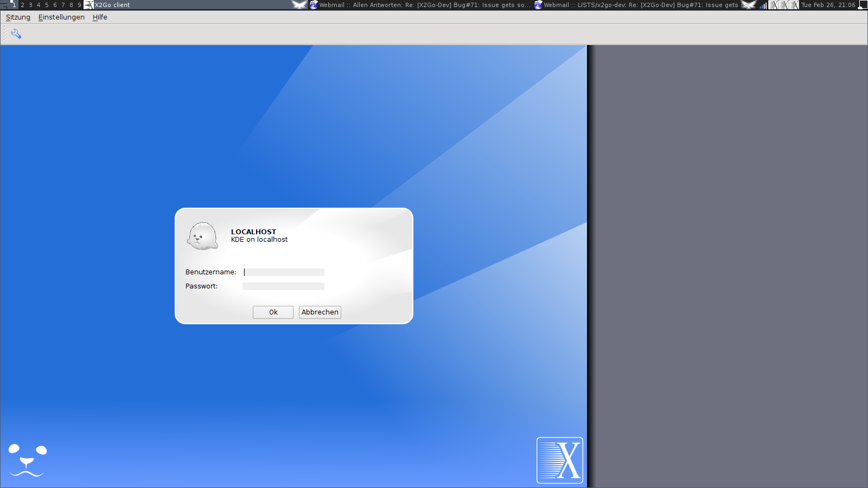Open the Hilfe menu
This screenshot has width=868, height=488.
100,17
